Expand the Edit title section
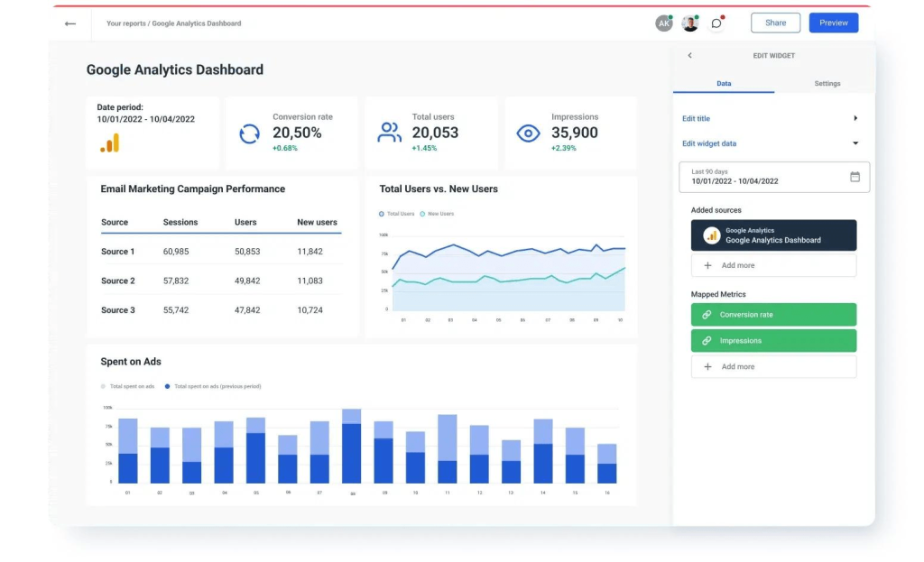This screenshot has height=562, width=924. (770, 118)
